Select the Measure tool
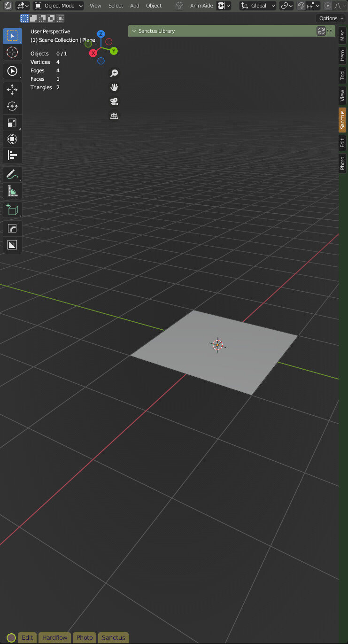 click(x=13, y=191)
